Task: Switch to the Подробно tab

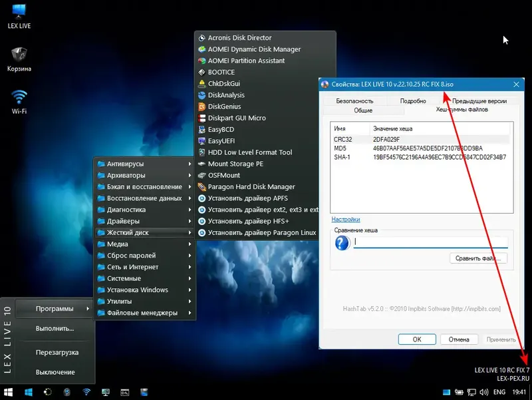Action: 413,101
